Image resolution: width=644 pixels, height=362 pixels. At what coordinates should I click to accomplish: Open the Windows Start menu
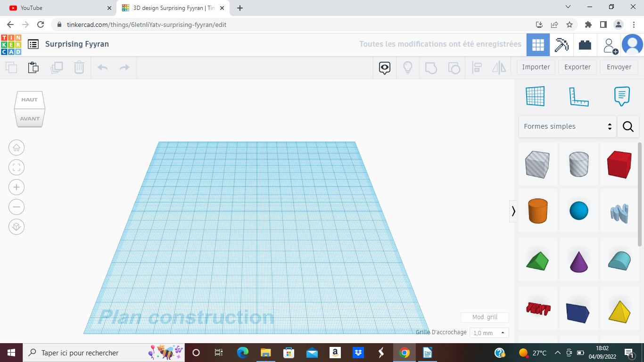(11, 353)
